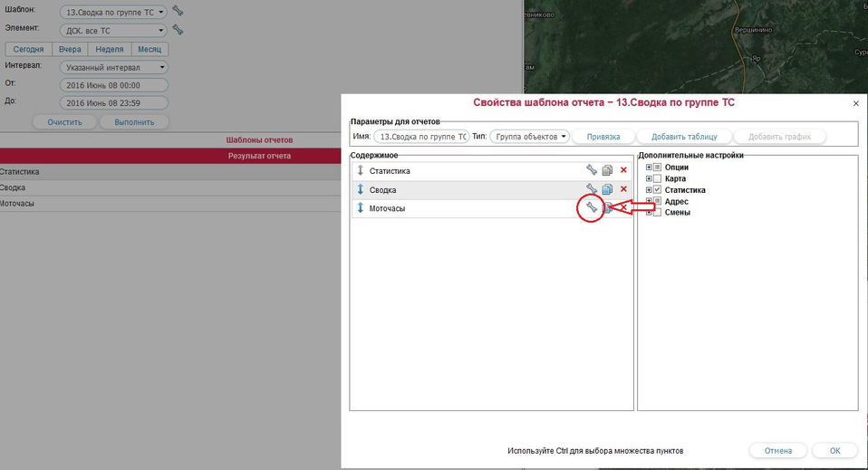Expand the Опции tree node
The image size is (868, 470).
(649, 168)
